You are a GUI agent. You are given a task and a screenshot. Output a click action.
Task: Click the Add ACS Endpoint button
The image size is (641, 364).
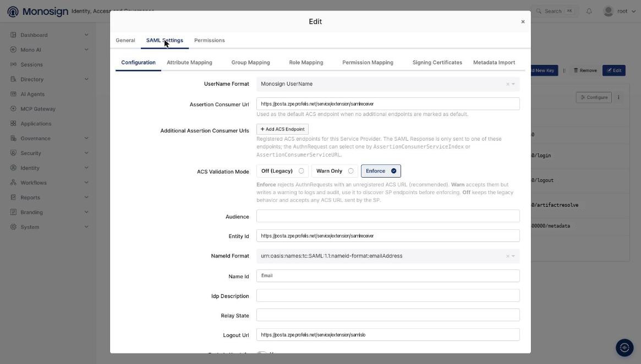[x=282, y=129]
